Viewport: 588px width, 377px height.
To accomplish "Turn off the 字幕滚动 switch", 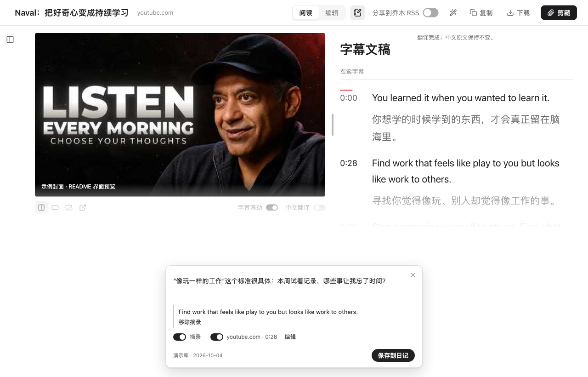I will coord(272,207).
